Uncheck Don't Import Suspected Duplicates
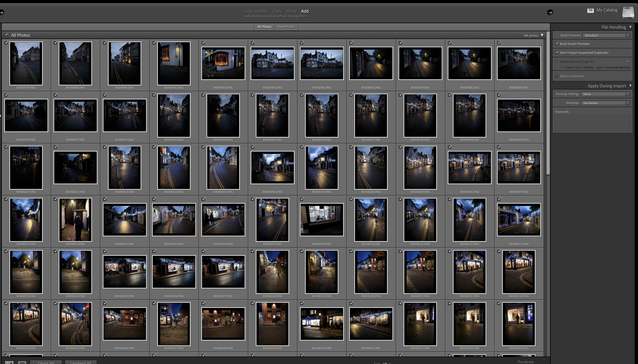Viewport: 638px width, 364px height. 557,53
